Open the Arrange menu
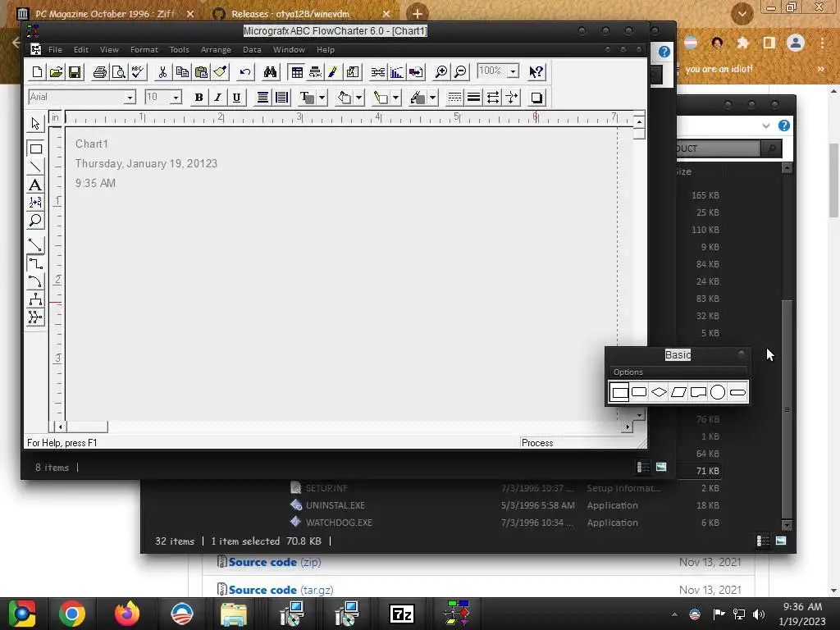Image resolution: width=840 pixels, height=630 pixels. pyautogui.click(x=216, y=50)
